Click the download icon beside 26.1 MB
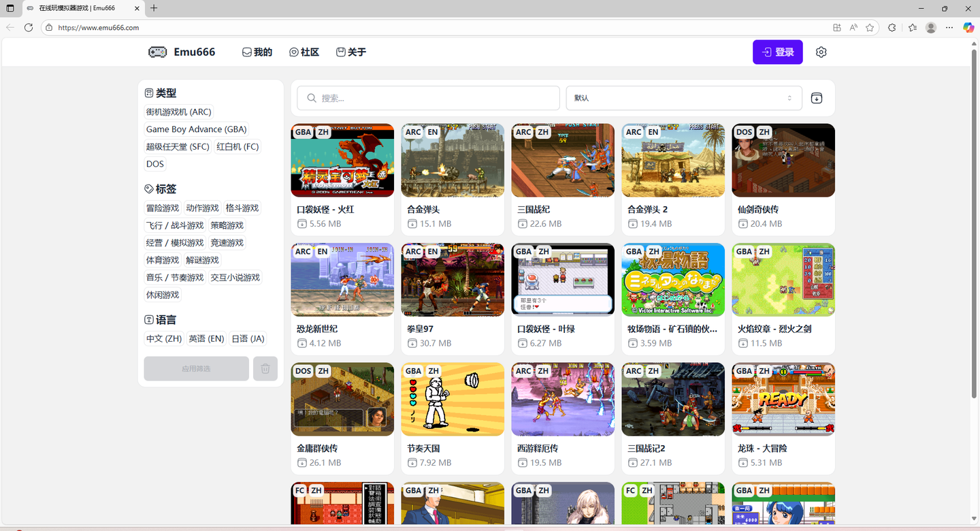 302,463
